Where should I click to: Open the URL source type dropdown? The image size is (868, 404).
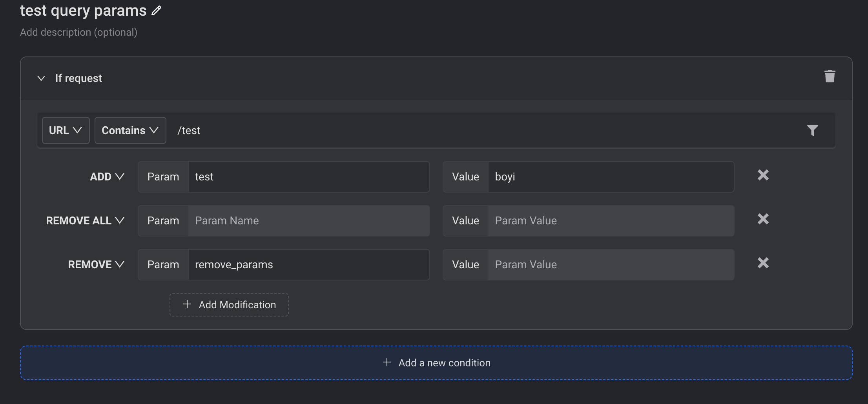66,131
